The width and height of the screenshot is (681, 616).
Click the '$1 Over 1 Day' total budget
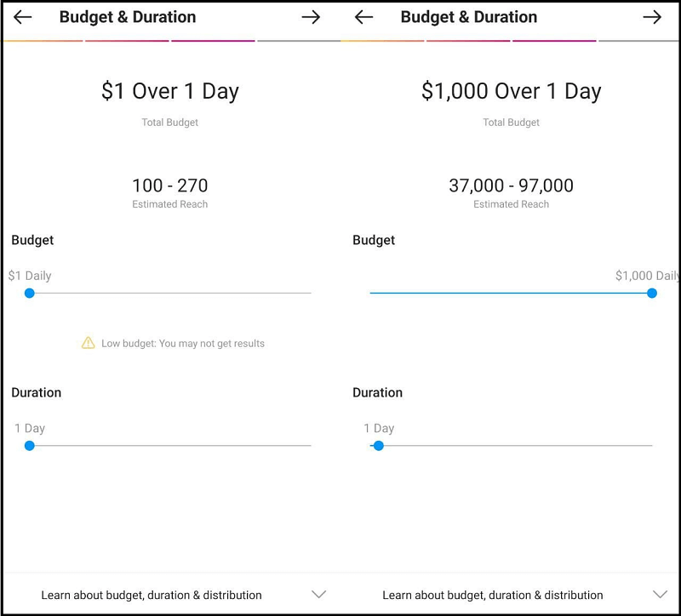point(170,92)
